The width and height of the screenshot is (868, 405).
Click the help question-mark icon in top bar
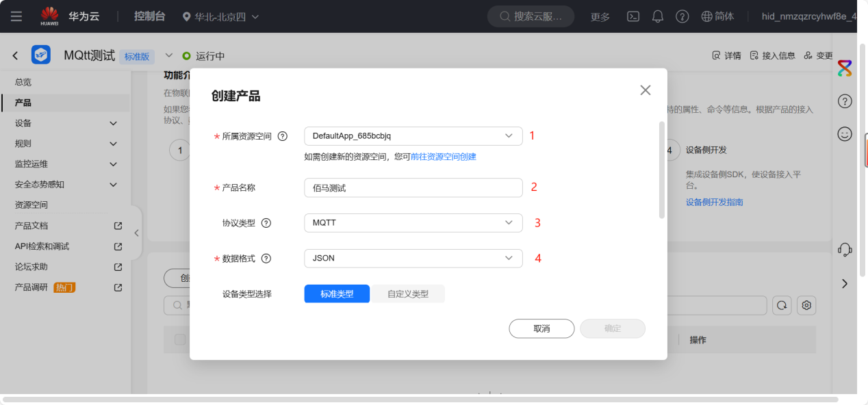coord(682,16)
